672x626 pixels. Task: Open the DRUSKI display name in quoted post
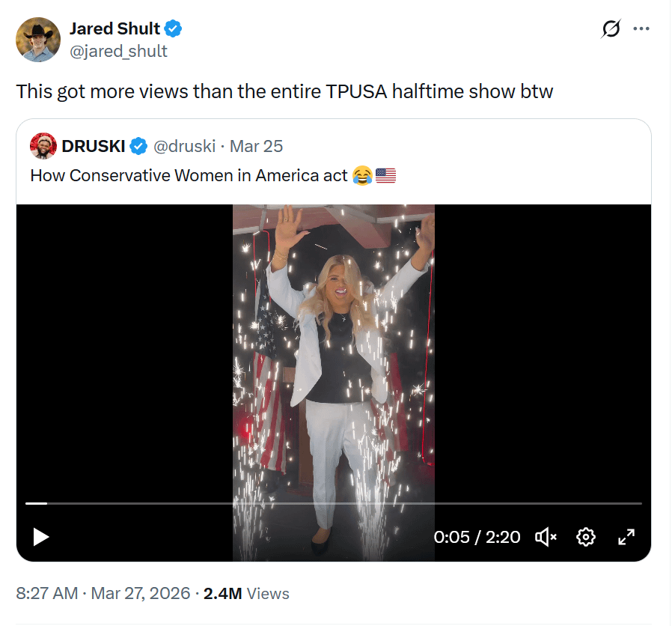point(94,146)
